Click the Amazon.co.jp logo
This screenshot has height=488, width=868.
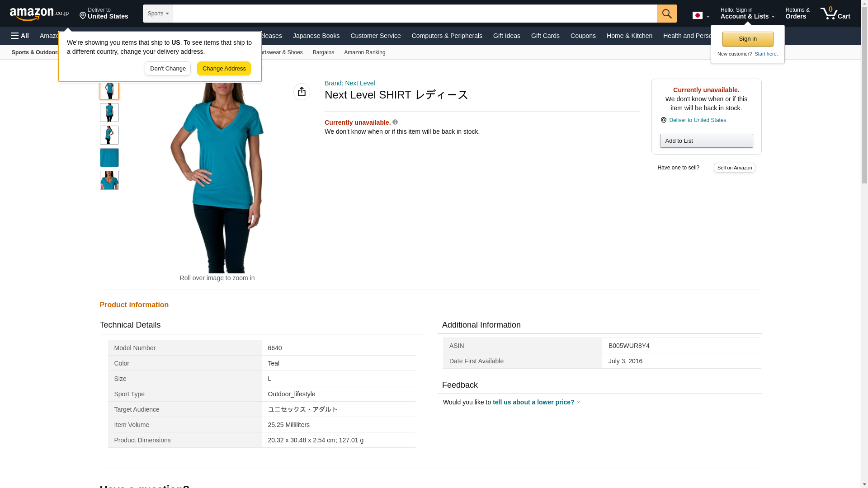pos(39,14)
